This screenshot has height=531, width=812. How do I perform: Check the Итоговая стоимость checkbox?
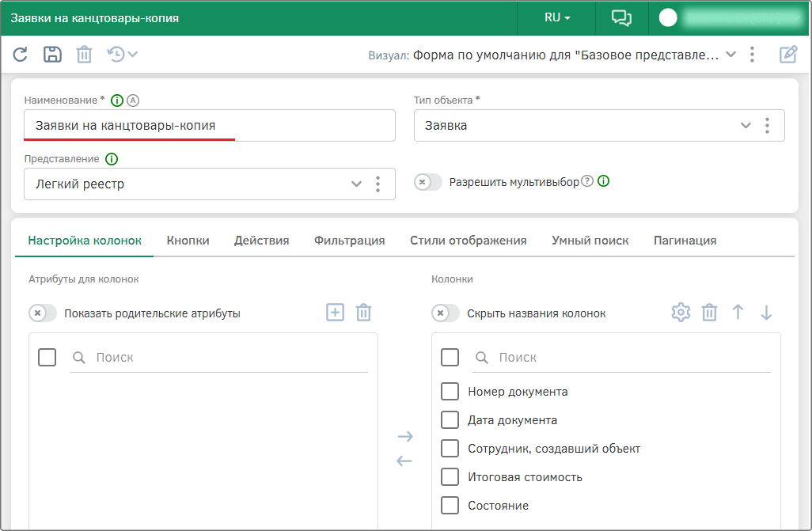[450, 477]
